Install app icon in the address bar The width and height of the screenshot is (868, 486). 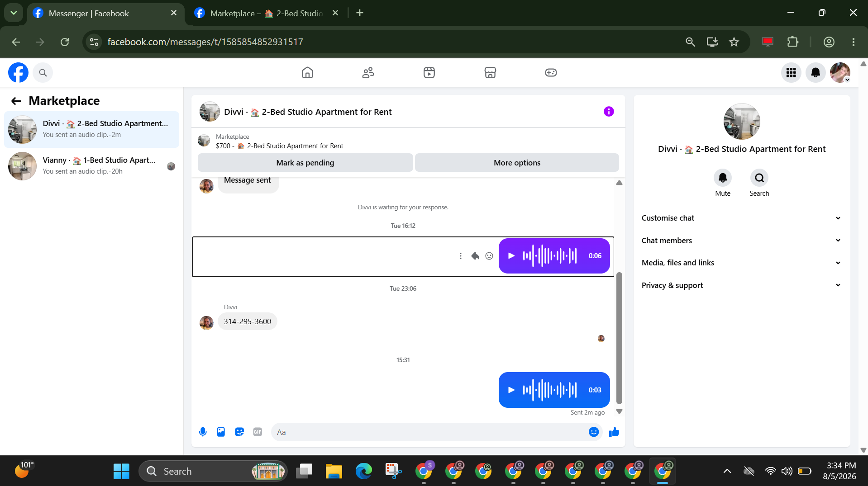712,42
